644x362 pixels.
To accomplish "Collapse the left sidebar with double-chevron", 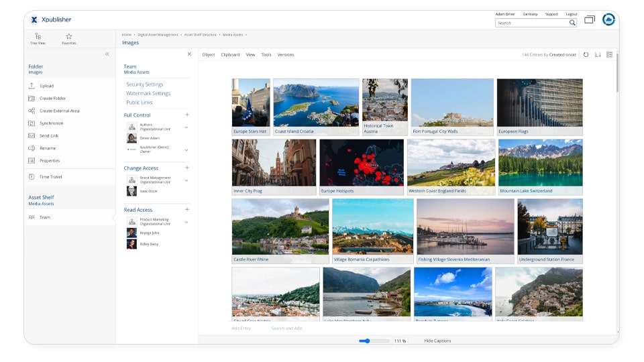I will point(107,54).
